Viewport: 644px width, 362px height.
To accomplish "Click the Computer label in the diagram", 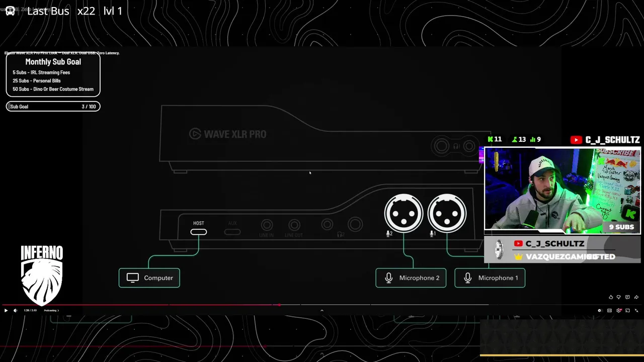I will [x=149, y=278].
